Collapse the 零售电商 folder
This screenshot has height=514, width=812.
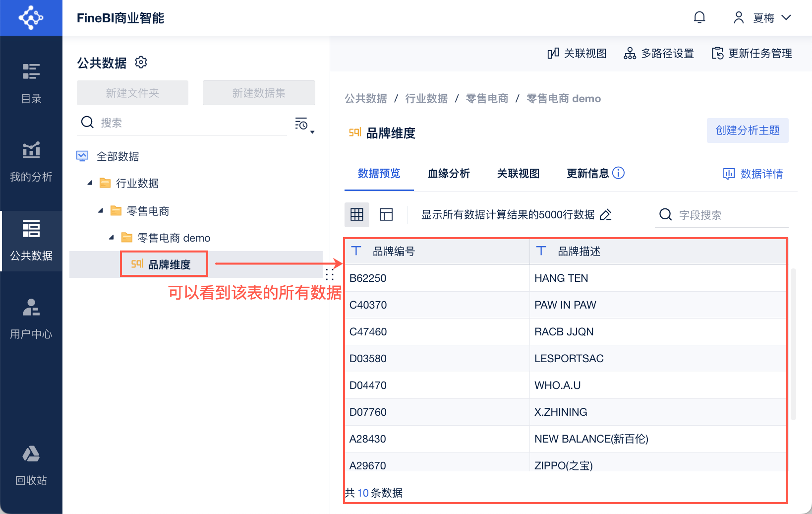pyautogui.click(x=101, y=211)
